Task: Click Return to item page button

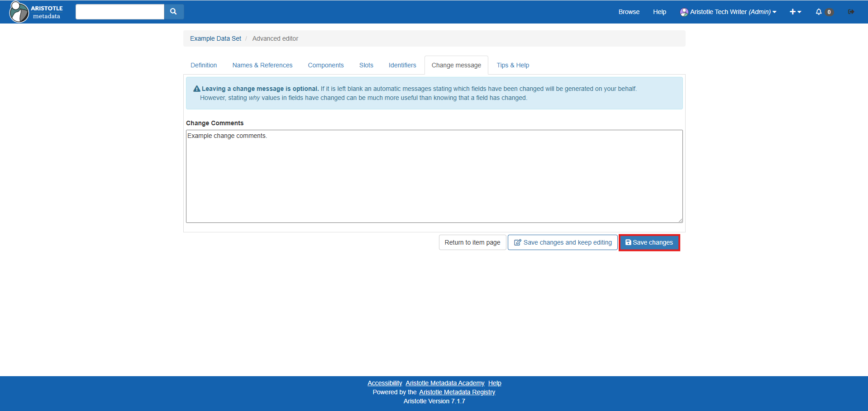Action: tap(472, 242)
